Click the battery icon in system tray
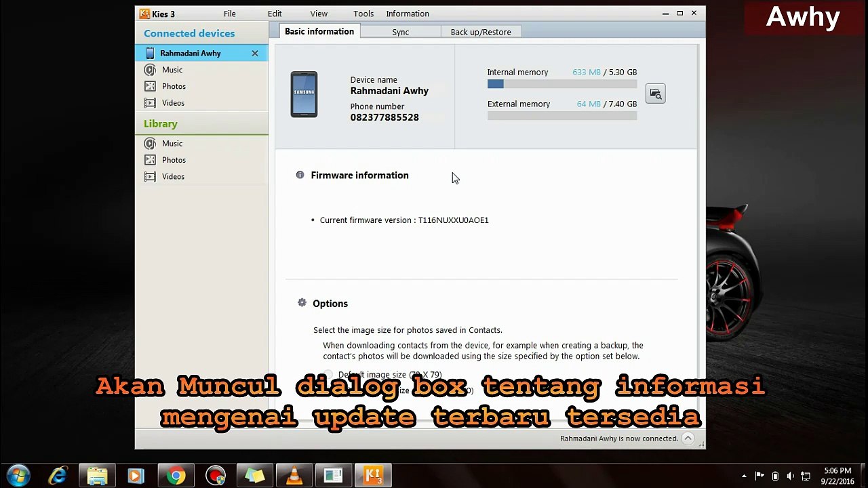This screenshot has width=868, height=488. click(x=775, y=476)
